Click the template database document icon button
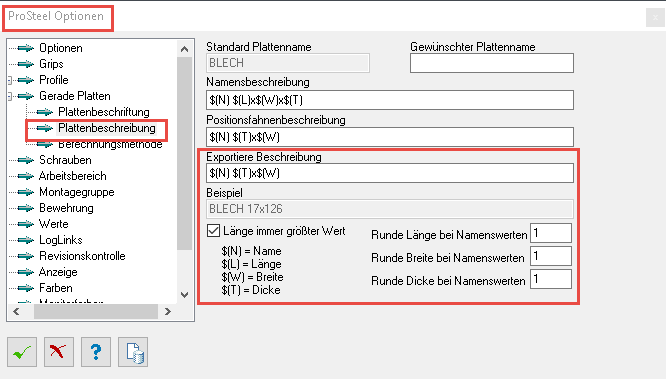666x379 pixels. 133,352
